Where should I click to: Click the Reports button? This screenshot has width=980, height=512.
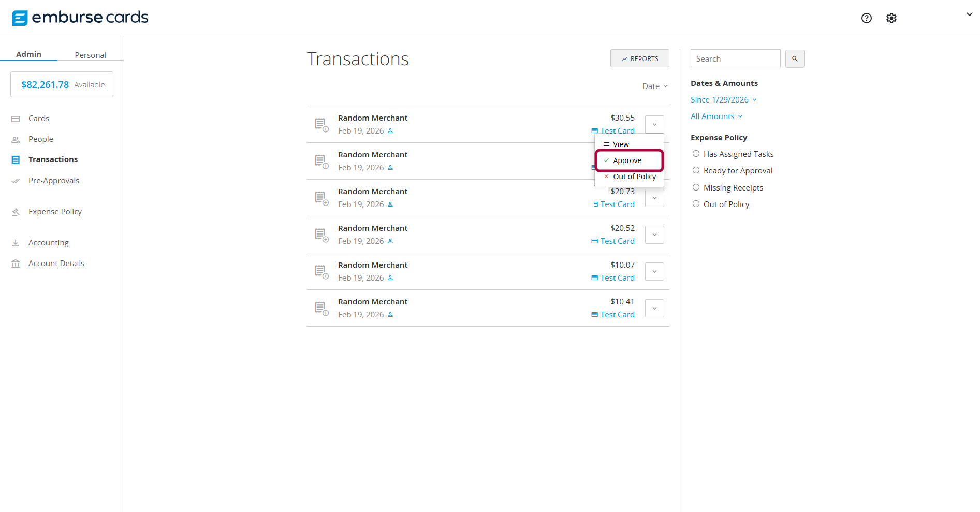[x=639, y=58]
